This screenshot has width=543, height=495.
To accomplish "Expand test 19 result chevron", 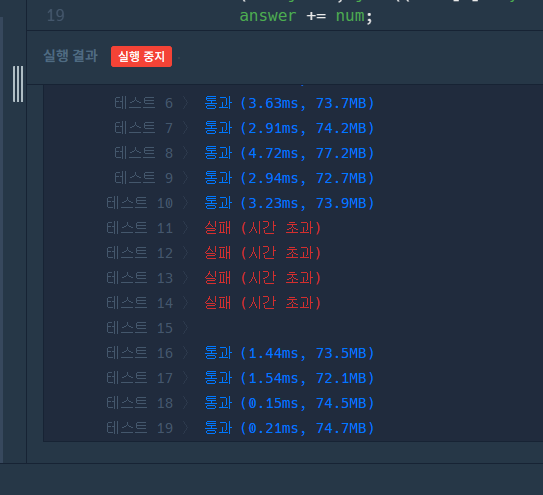I will (x=186, y=428).
